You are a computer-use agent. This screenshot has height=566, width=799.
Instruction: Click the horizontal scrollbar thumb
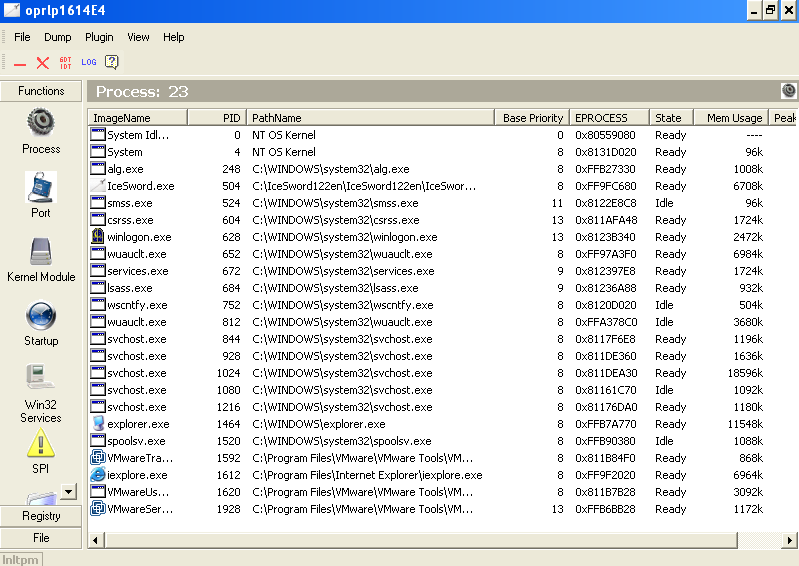click(421, 540)
